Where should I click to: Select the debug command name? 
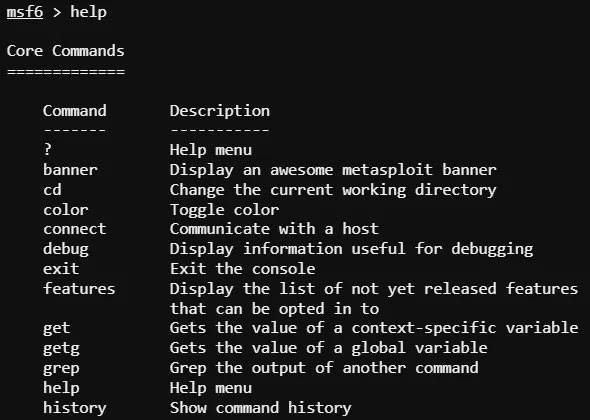(66, 249)
